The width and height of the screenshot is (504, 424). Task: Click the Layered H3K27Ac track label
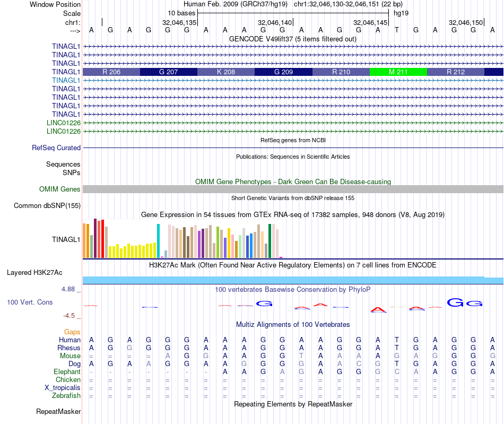[x=34, y=273]
